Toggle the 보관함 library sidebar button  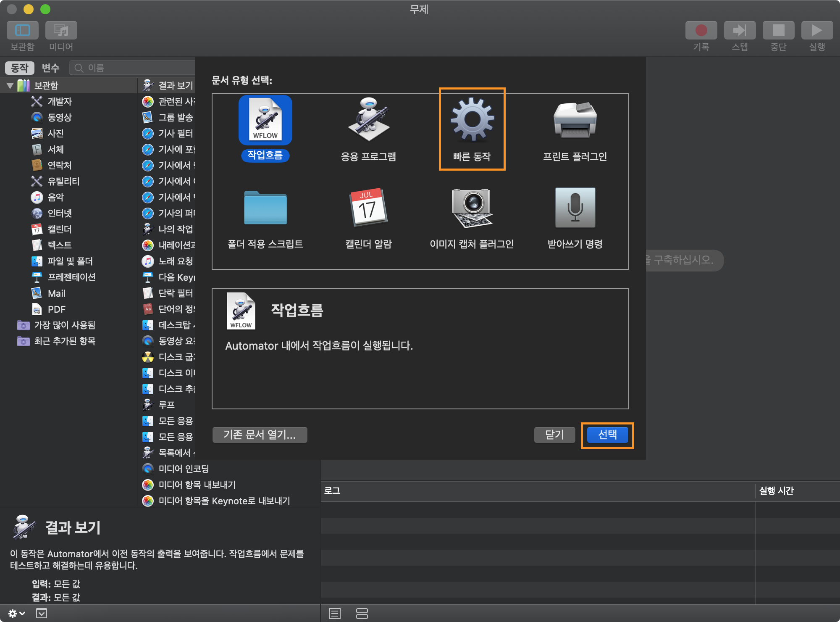[x=23, y=31]
